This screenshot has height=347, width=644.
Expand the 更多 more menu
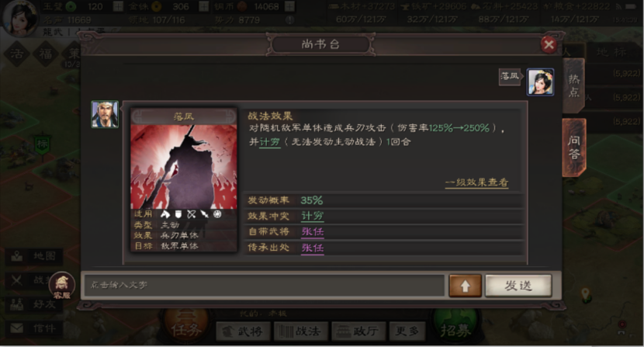click(407, 331)
